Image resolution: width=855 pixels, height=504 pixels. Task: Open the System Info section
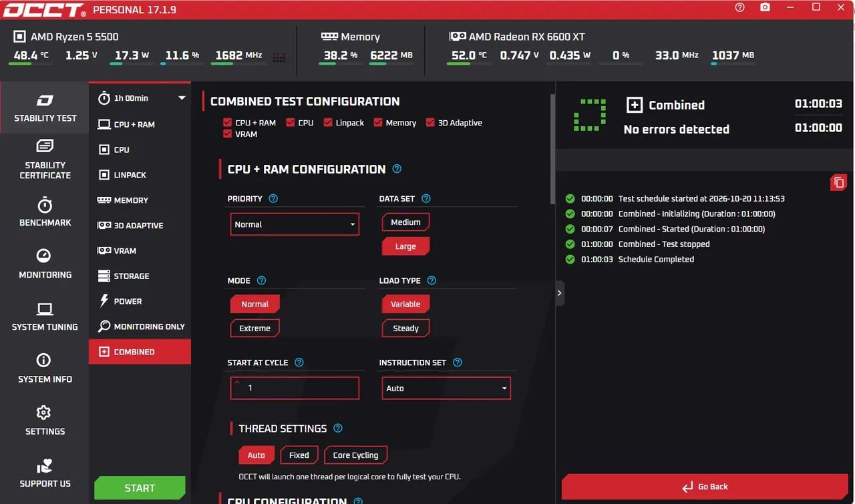click(45, 368)
